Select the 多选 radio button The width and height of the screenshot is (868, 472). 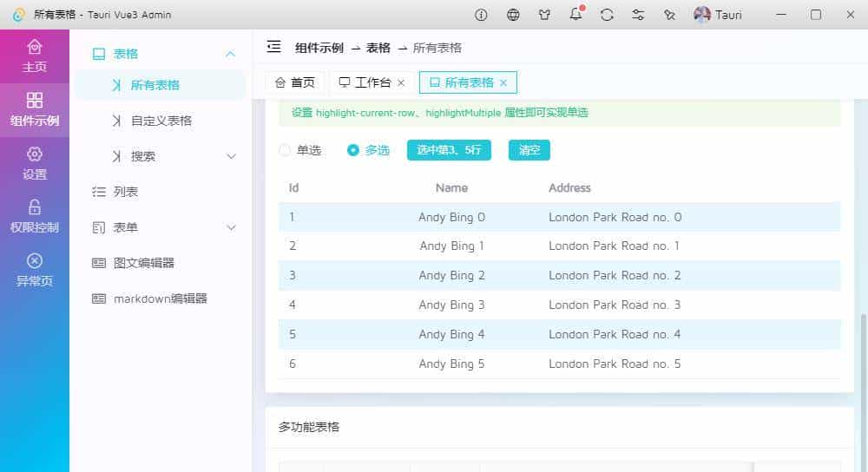(x=352, y=150)
